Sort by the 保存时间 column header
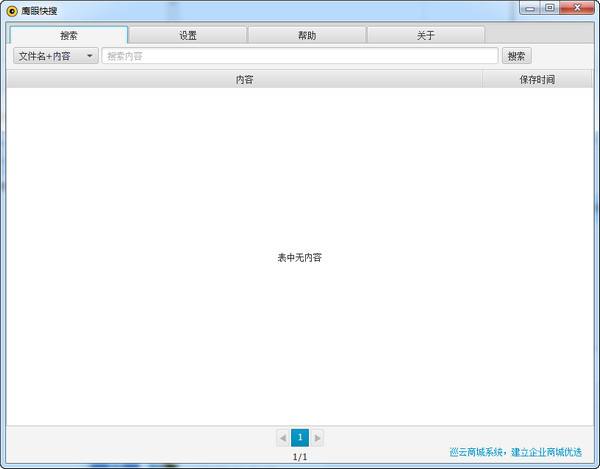600x469 pixels. point(537,80)
